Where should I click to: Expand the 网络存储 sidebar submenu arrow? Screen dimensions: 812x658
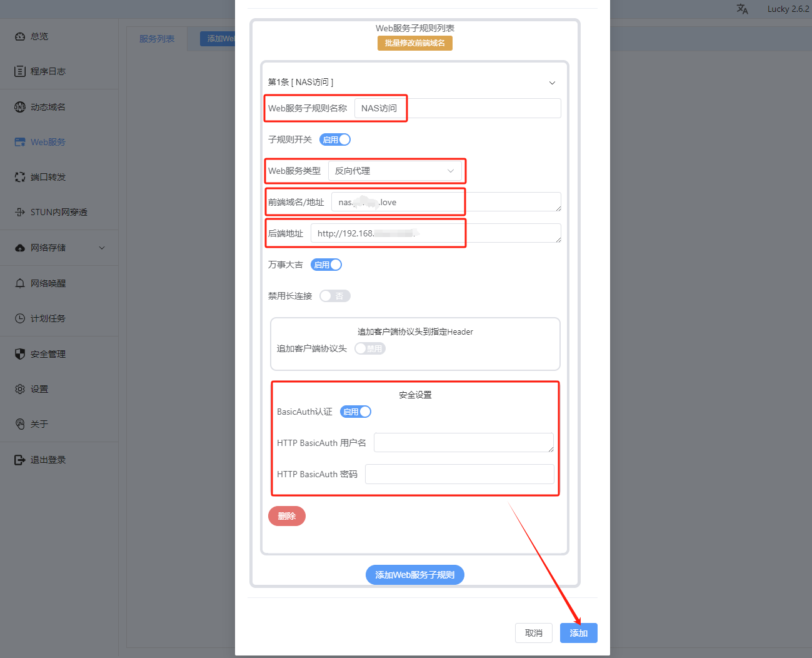point(102,248)
